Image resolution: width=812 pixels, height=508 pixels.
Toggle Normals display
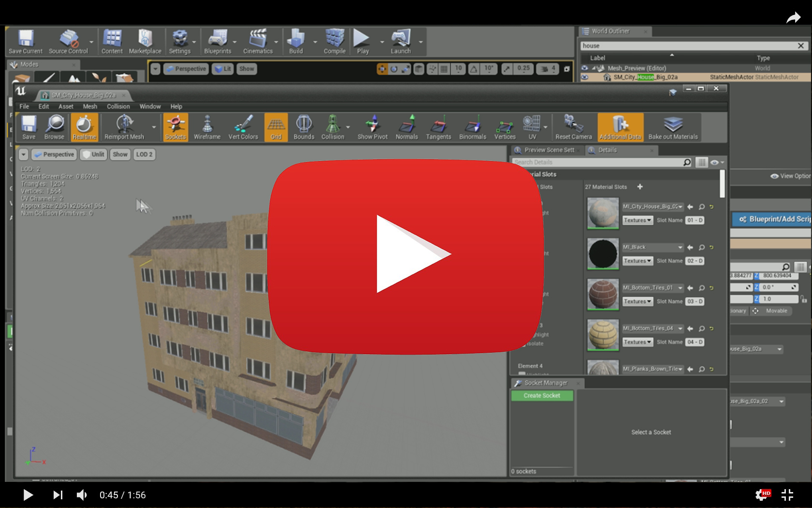(406, 127)
